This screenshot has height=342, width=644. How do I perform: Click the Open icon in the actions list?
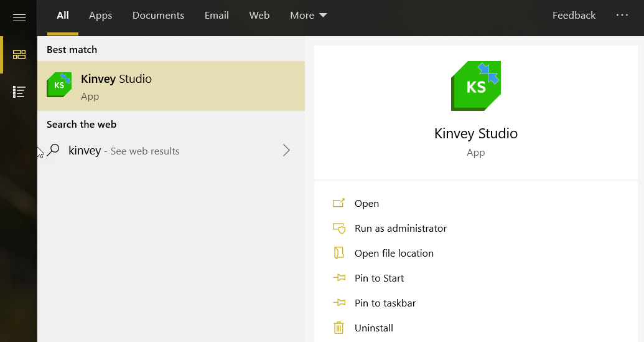coord(338,203)
